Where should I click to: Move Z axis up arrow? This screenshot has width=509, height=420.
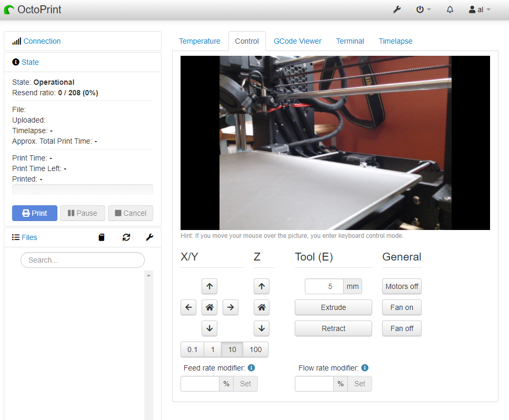pyautogui.click(x=261, y=286)
